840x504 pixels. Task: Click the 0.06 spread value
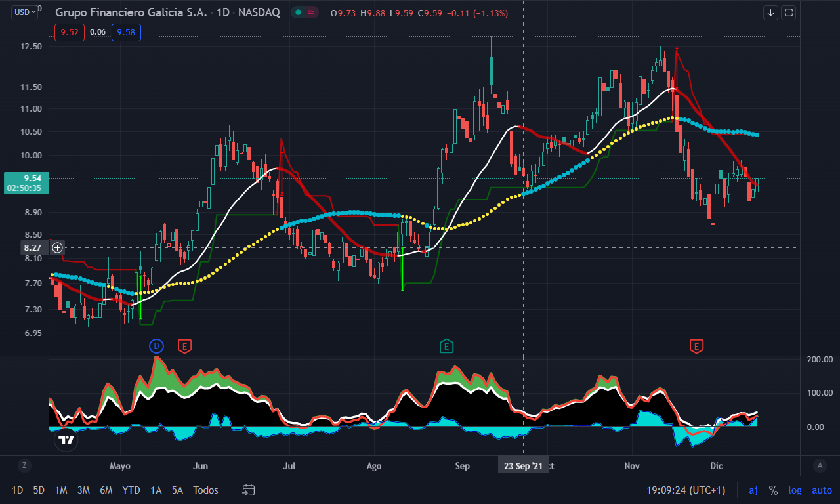coord(98,32)
